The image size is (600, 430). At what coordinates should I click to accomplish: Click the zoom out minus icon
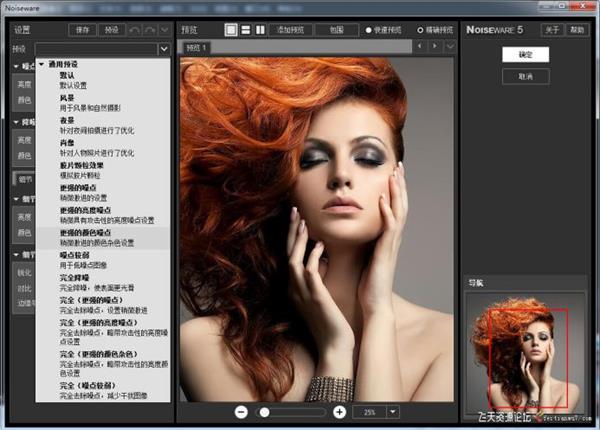coord(242,411)
